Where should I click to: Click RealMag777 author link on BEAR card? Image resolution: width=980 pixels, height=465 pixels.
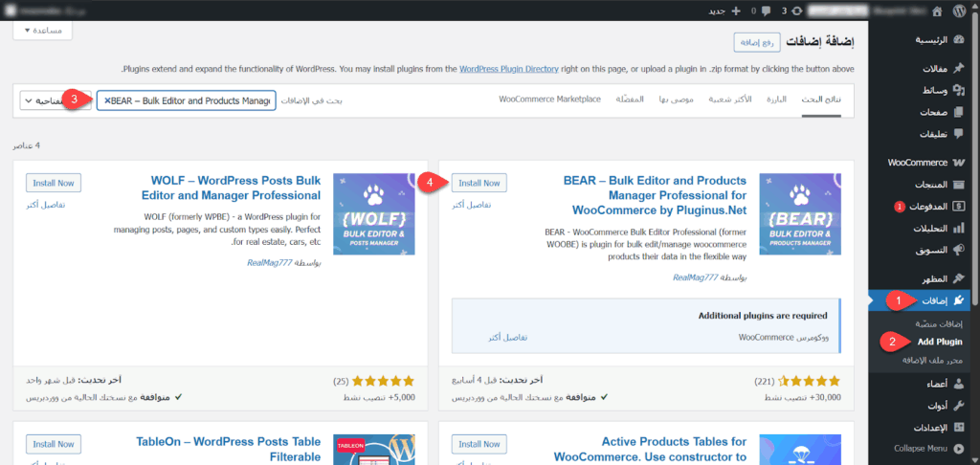click(695, 277)
